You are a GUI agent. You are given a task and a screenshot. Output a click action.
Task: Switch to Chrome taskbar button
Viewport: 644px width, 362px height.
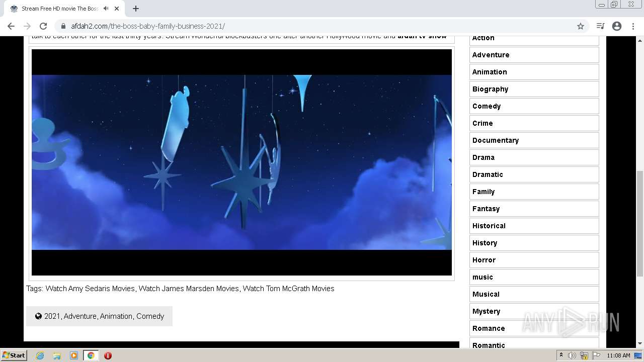(91, 355)
